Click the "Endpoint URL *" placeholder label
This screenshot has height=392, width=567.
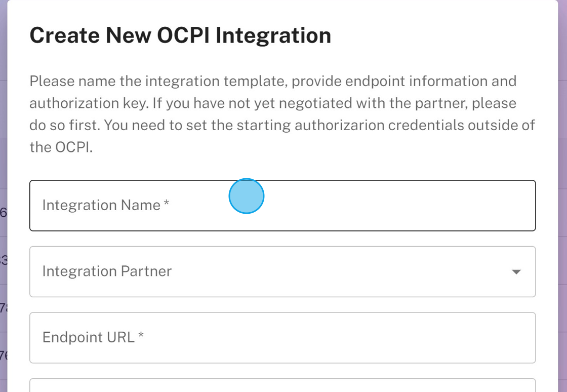click(94, 337)
